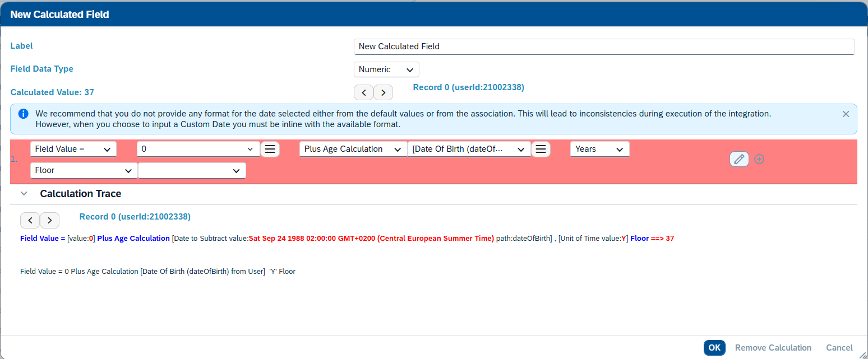This screenshot has height=359, width=868.
Task: Go to next record beside Calculated Value
Action: 383,92
